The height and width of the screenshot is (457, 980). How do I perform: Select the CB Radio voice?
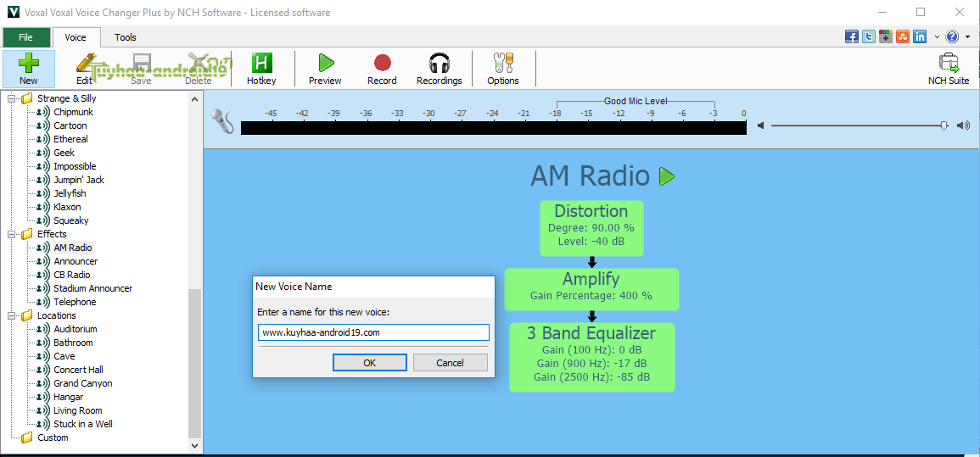click(x=72, y=276)
